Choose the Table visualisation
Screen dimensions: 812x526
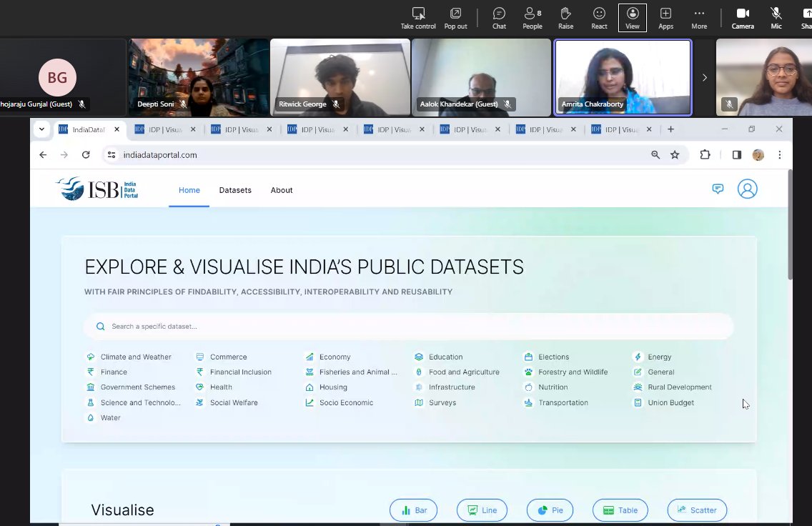click(x=620, y=510)
